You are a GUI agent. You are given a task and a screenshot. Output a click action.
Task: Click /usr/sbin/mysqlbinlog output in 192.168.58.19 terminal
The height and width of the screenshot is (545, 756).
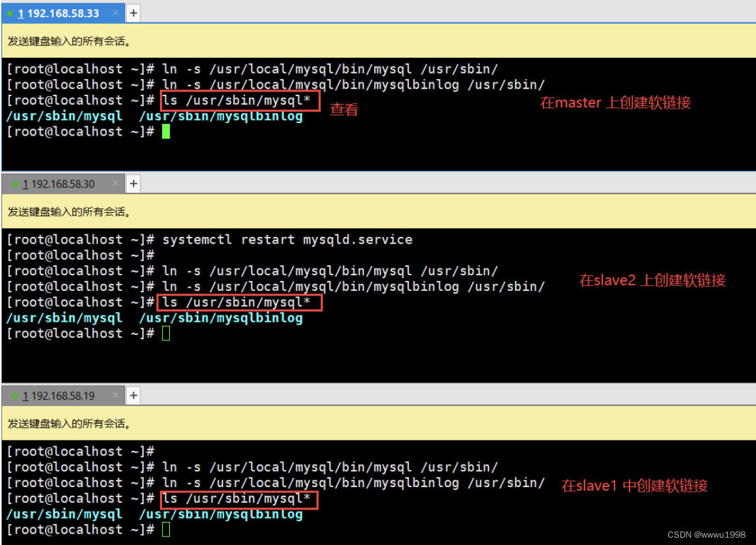coord(221,514)
